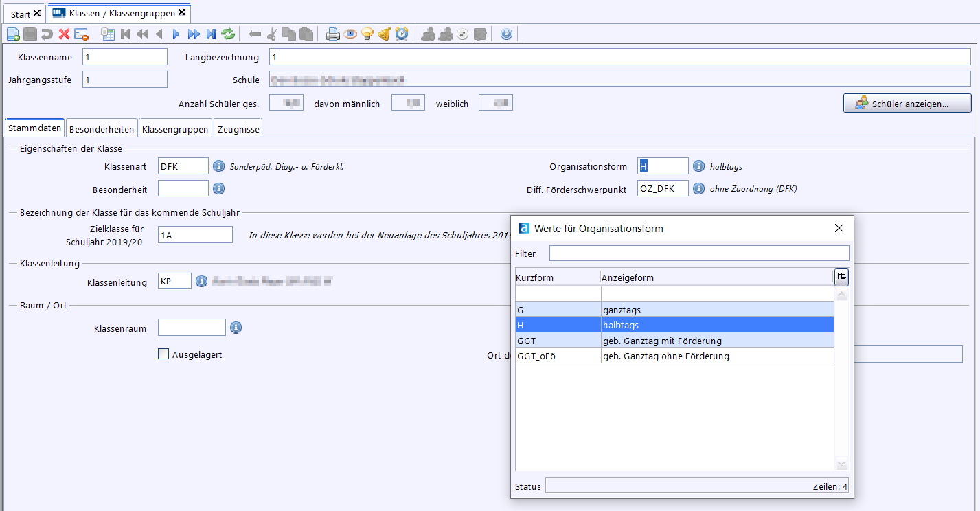
Task: Jump to first record icon
Action: tap(126, 34)
